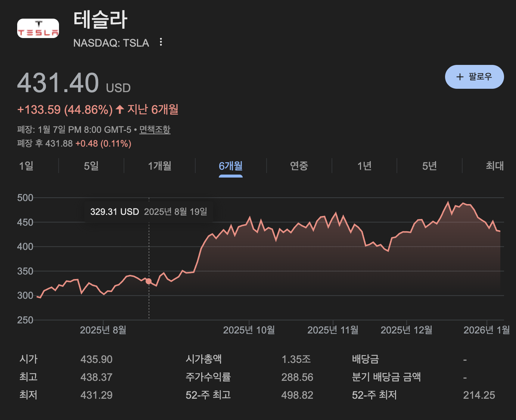Open the 면책조항 disclaimer link
This screenshot has height=420, width=516.
coord(155,129)
